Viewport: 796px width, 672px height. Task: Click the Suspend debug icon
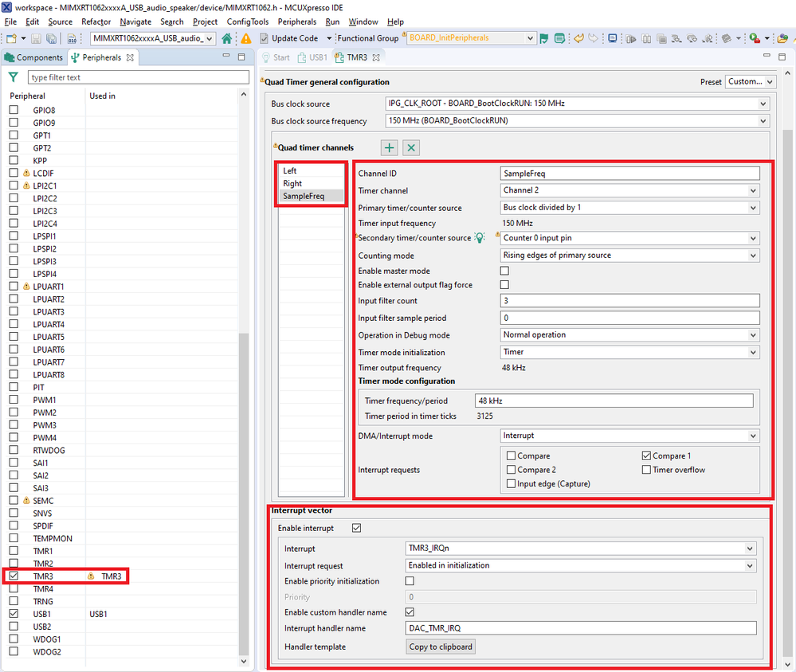[x=647, y=38]
